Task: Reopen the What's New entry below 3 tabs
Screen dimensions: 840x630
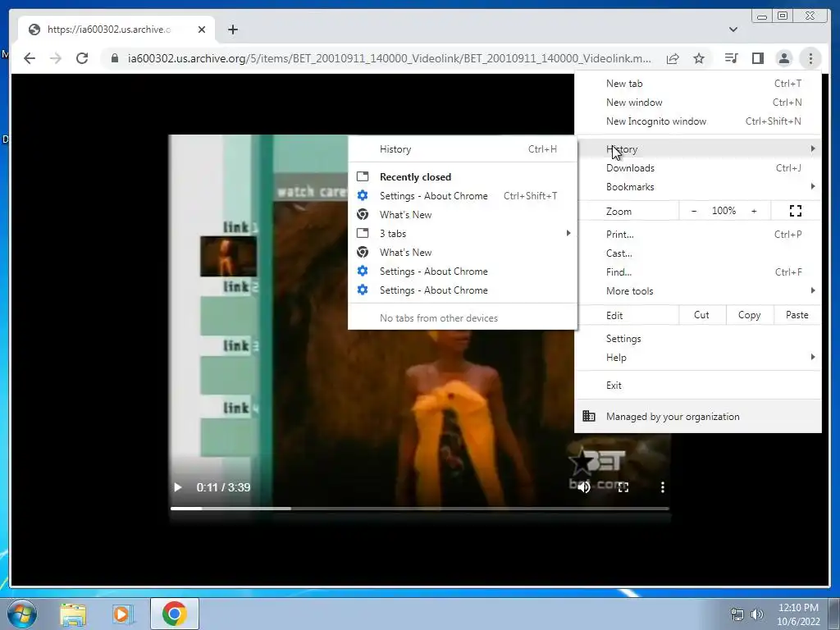Action: pos(463,253)
